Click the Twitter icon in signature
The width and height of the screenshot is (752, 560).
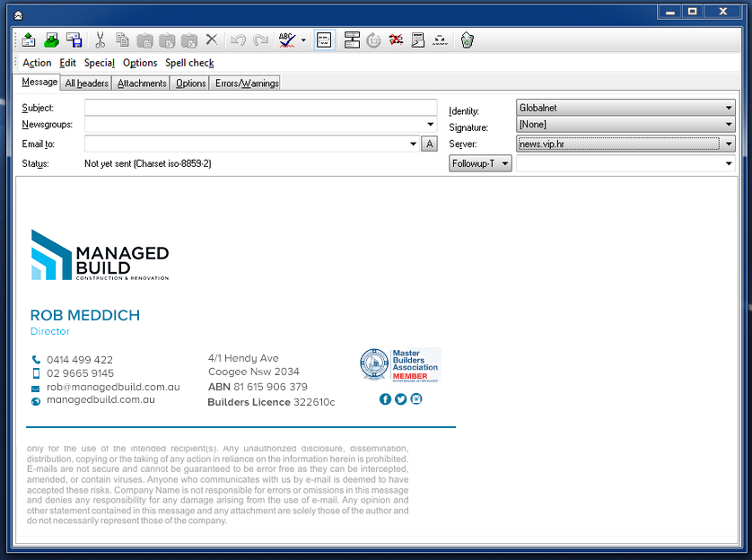[400, 398]
